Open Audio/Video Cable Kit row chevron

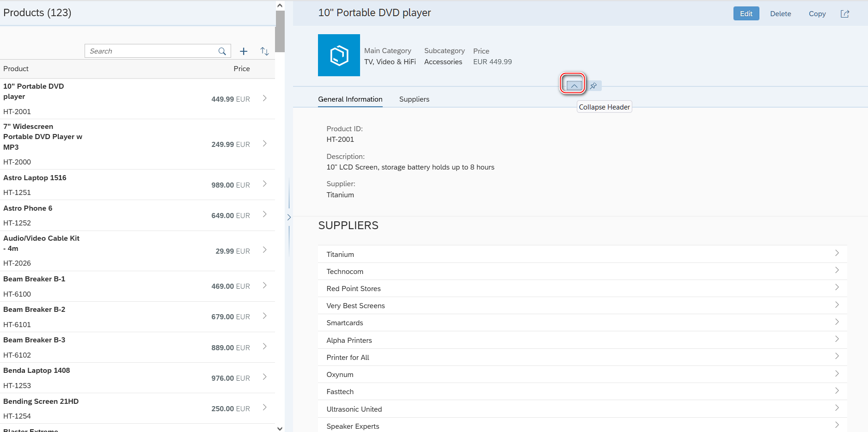coord(264,250)
